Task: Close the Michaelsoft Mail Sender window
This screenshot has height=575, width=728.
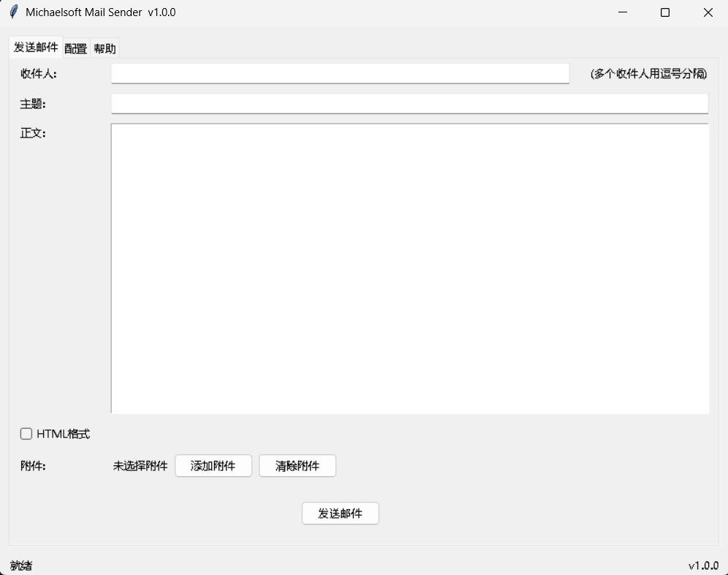Action: click(x=708, y=12)
